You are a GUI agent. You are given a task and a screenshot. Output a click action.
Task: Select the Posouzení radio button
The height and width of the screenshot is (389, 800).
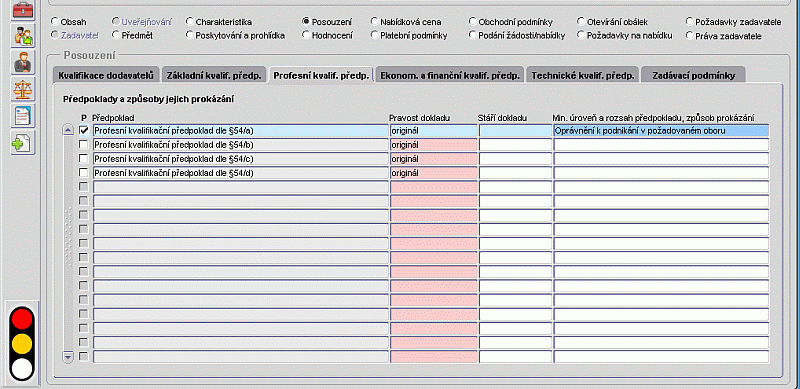pyautogui.click(x=306, y=22)
